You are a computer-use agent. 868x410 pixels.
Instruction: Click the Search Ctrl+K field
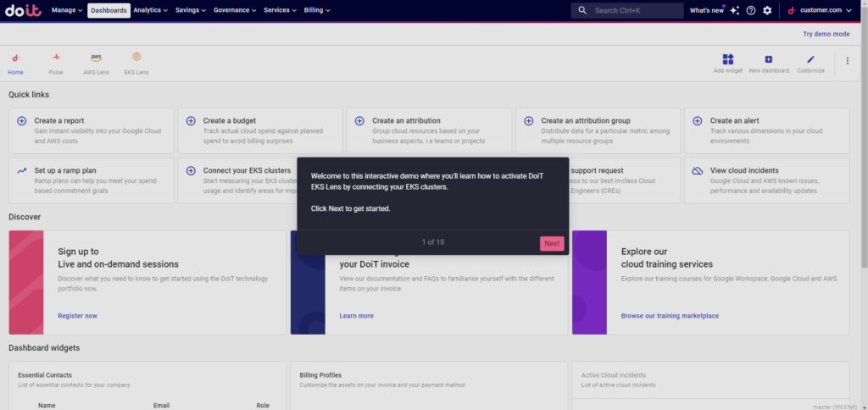627,10
